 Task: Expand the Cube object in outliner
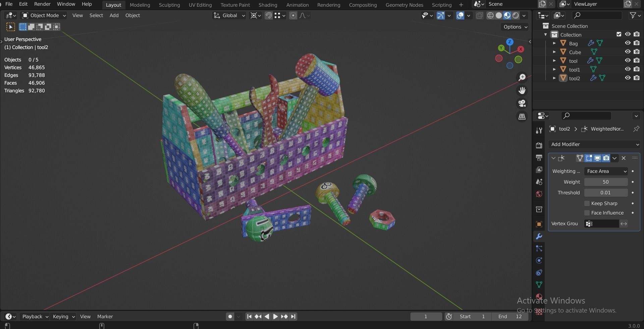point(554,52)
